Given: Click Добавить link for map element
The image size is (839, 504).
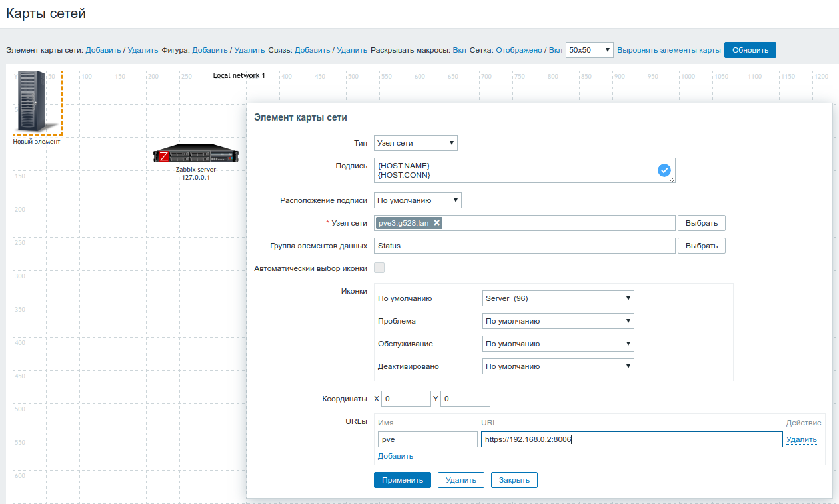Looking at the screenshot, I should [103, 50].
